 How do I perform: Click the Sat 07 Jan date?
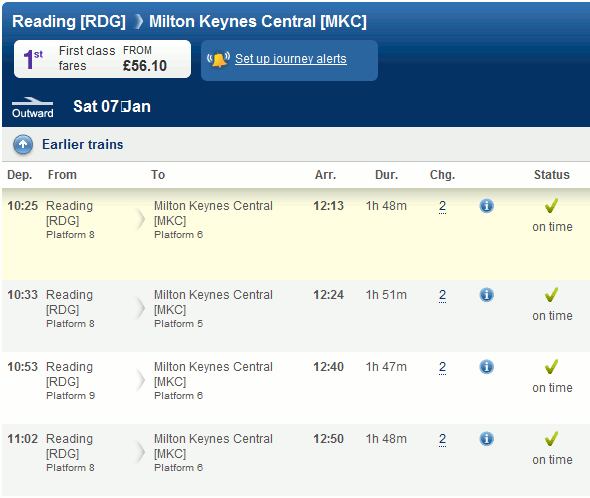pyautogui.click(x=112, y=107)
